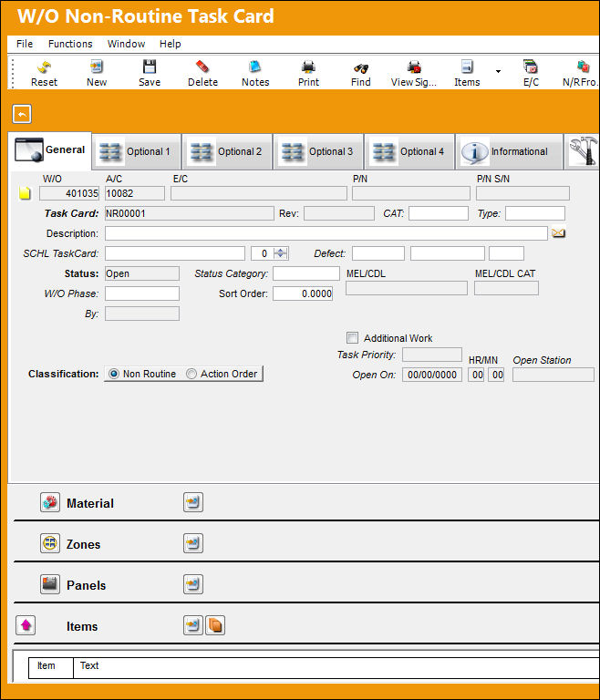The height and width of the screenshot is (700, 600).
Task: Click the W/O number 401035 field
Action: click(69, 193)
